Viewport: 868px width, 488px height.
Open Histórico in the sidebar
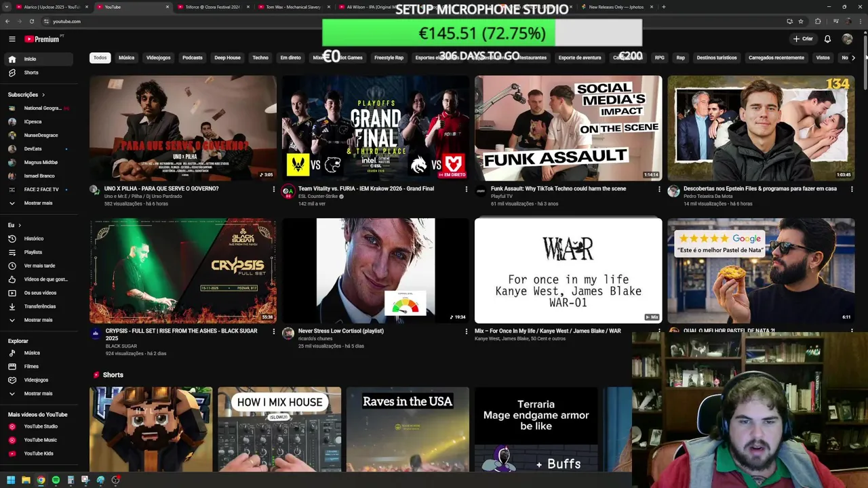tap(37, 239)
